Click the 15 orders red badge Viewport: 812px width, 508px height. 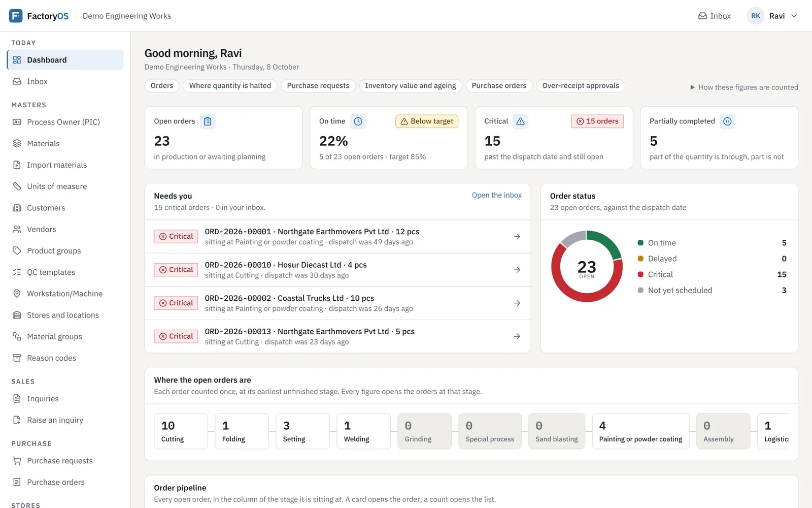597,121
